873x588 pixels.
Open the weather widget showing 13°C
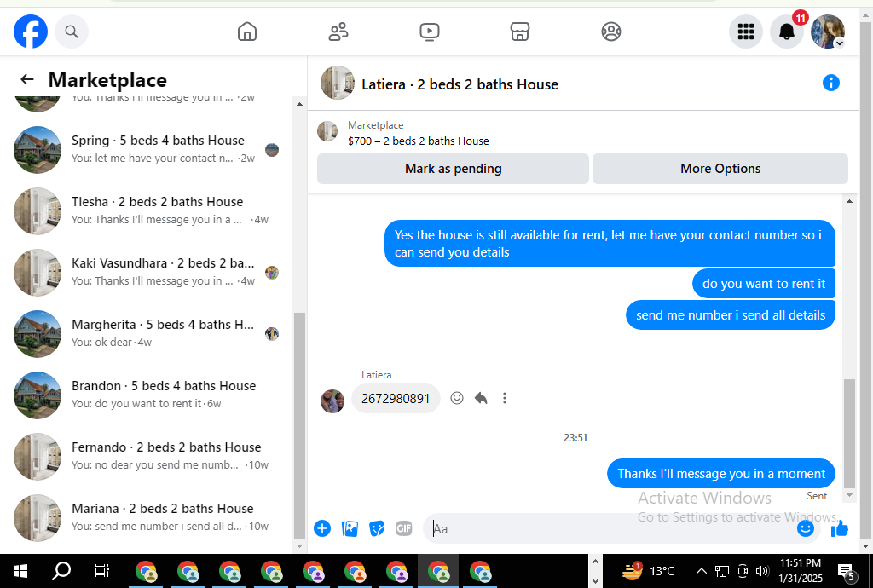(x=648, y=571)
